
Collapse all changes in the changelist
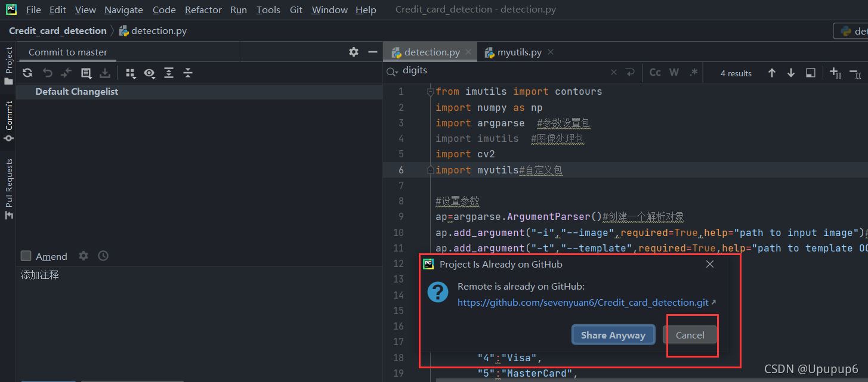(188, 73)
